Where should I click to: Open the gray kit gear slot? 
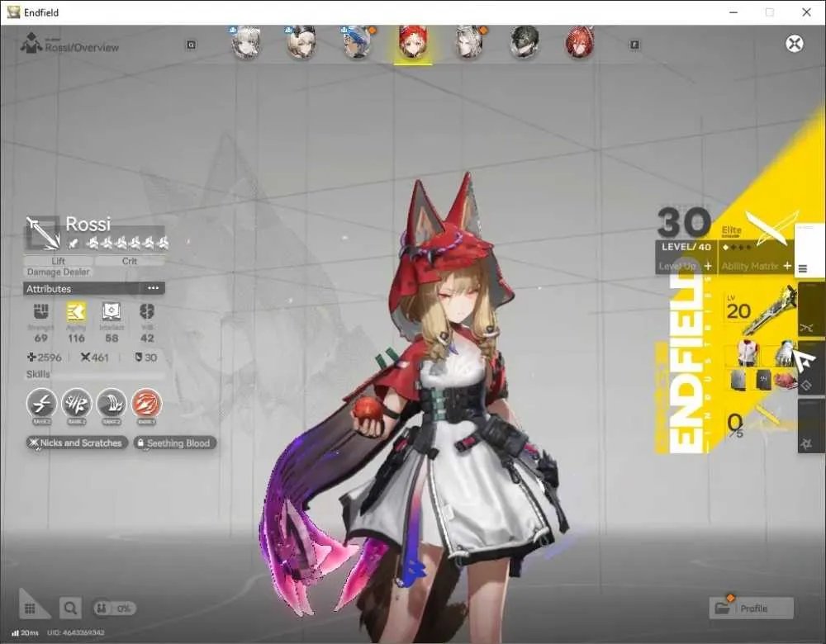coord(739,380)
